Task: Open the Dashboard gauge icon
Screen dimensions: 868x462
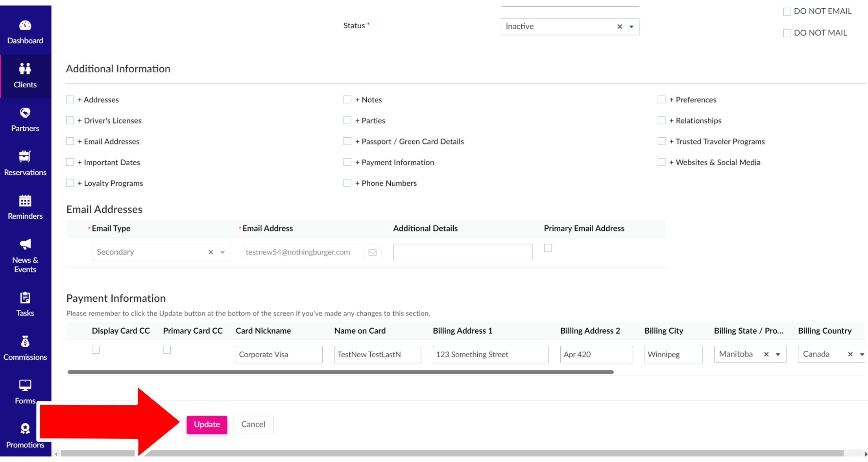Action: coord(25,26)
